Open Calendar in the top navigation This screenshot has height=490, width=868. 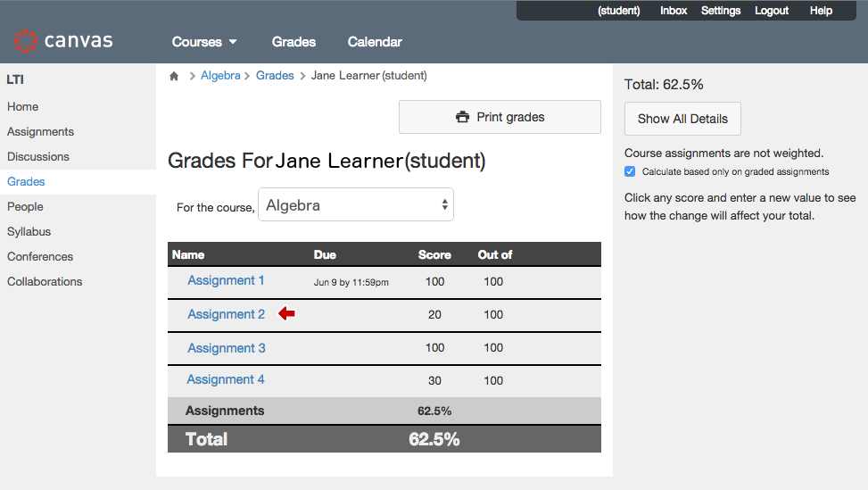click(375, 42)
